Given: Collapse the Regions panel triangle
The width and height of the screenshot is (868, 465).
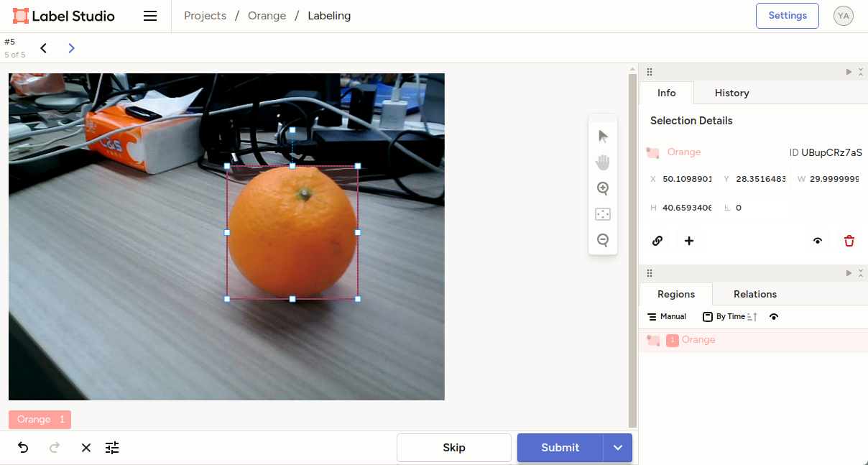Looking at the screenshot, I should click(x=849, y=273).
